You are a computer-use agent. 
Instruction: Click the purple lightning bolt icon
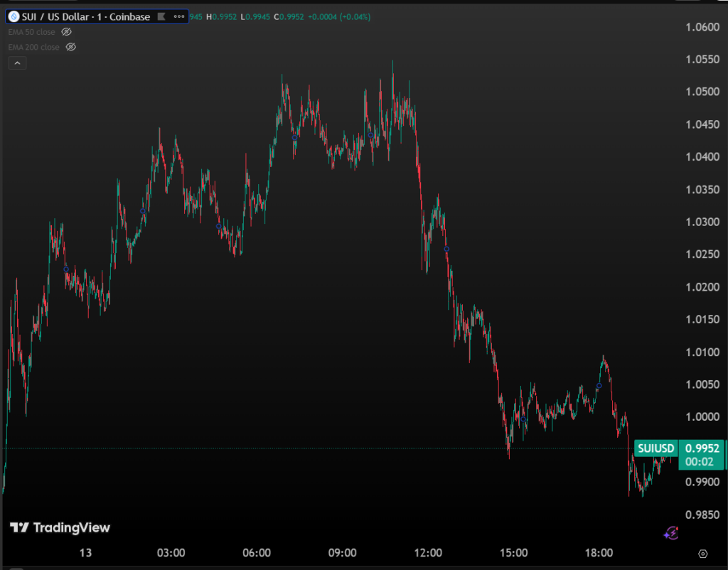[x=670, y=532]
